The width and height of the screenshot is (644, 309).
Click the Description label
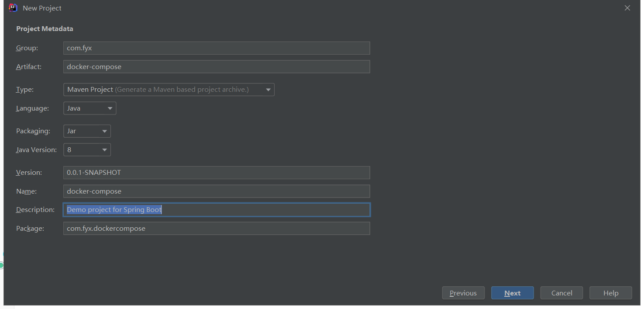[35, 210]
